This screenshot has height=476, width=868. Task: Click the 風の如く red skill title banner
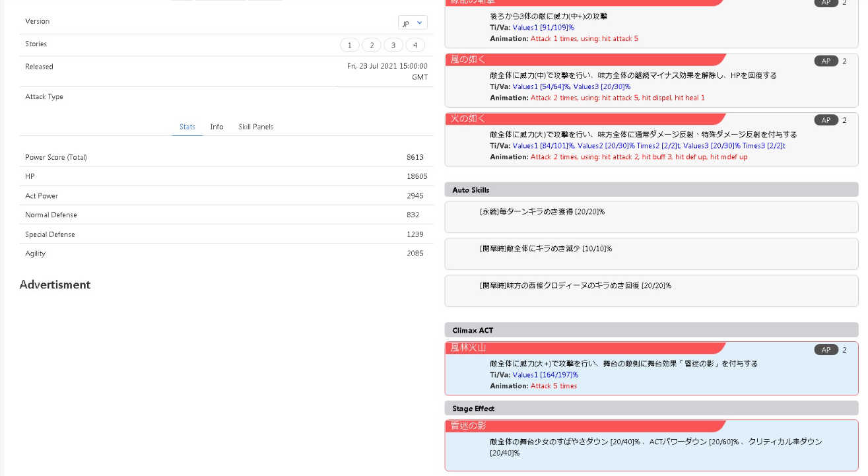[584, 59]
